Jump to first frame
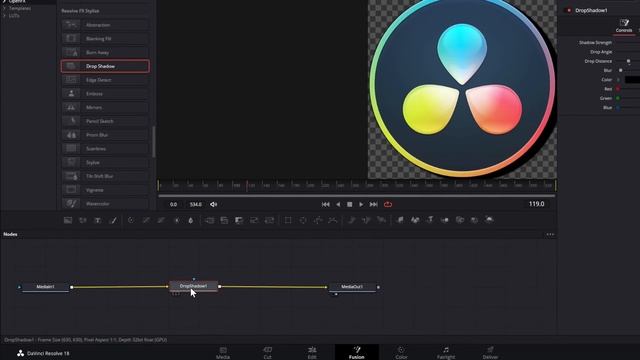Screen dimensions: 640x360 (x=325, y=204)
